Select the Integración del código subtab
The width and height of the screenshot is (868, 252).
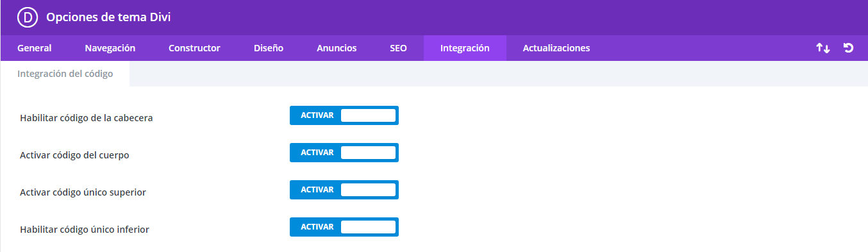pyautogui.click(x=65, y=74)
